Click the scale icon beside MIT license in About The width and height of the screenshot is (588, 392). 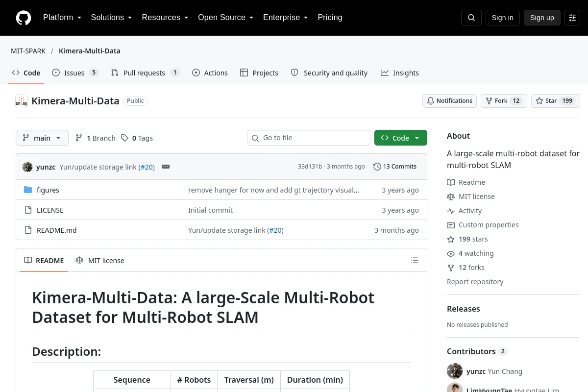click(x=451, y=196)
